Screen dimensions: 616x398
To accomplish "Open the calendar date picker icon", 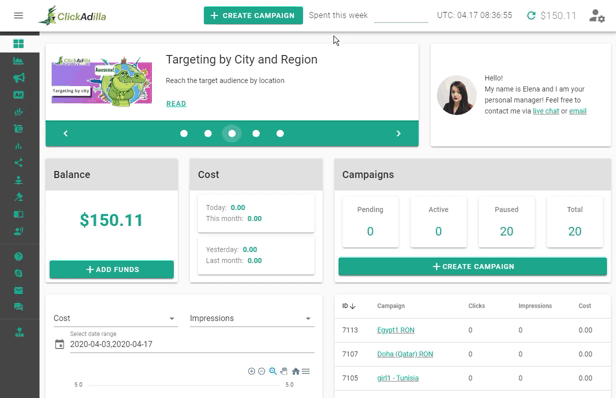I will pyautogui.click(x=60, y=344).
